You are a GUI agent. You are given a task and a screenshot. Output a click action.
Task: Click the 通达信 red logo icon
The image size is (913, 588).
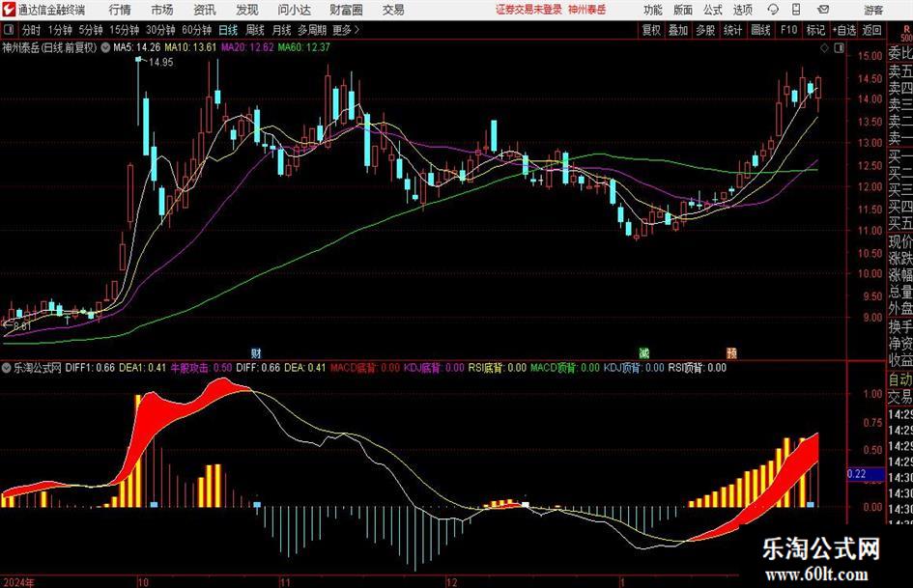coord(8,10)
